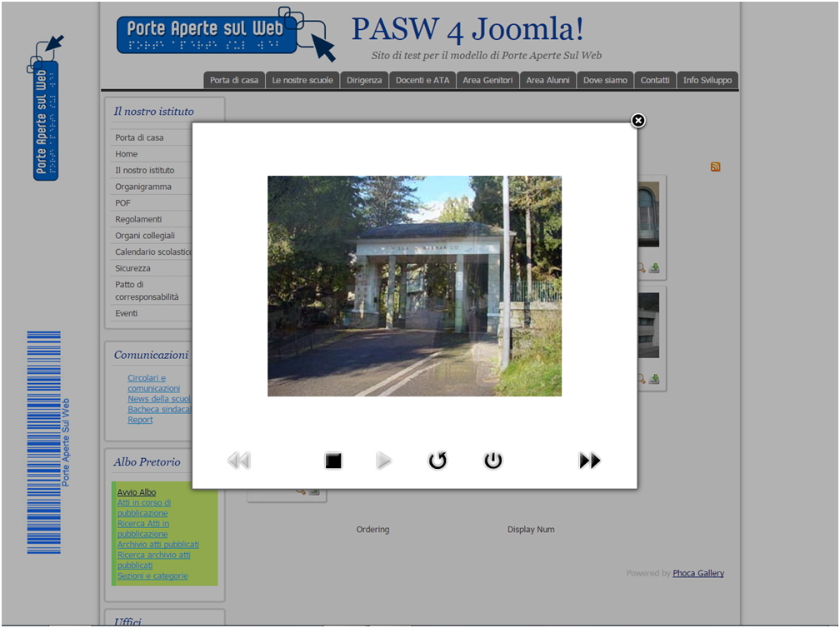Click the power icon to close slideshow
The height and width of the screenshot is (628, 840).
point(493,461)
